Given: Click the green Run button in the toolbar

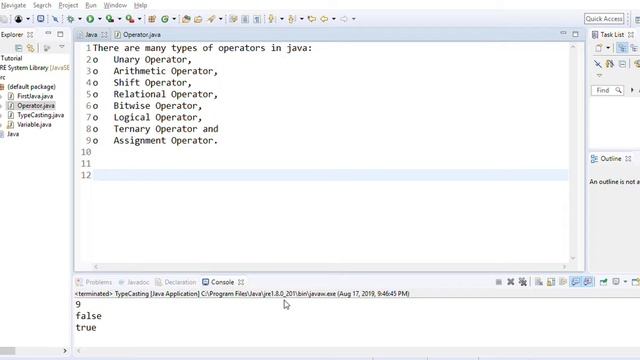Looking at the screenshot, I should [90, 19].
